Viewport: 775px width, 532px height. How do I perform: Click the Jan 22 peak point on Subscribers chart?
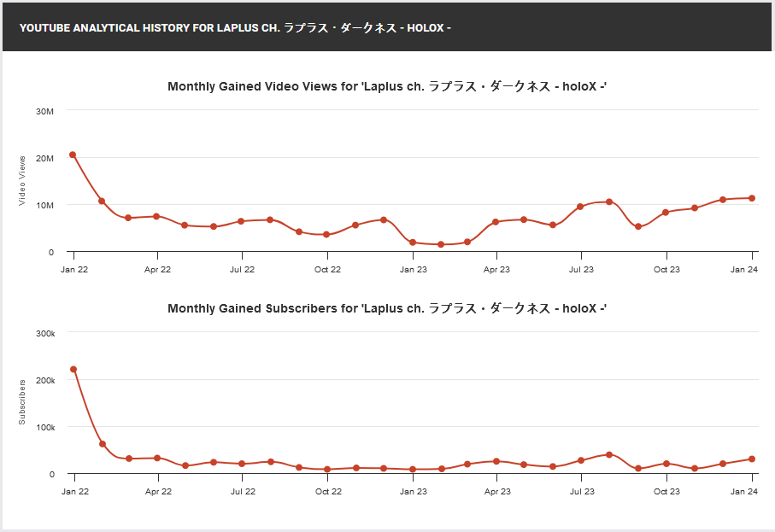click(x=73, y=370)
